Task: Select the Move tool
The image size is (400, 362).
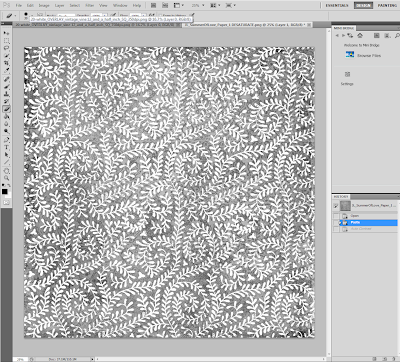Action: coord(6,33)
